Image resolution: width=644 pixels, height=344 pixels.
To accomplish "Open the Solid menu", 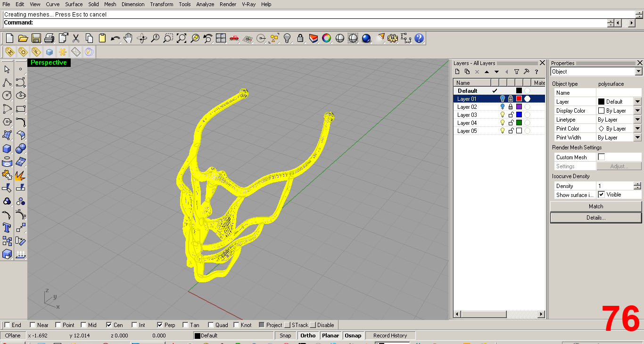I will pos(94,4).
